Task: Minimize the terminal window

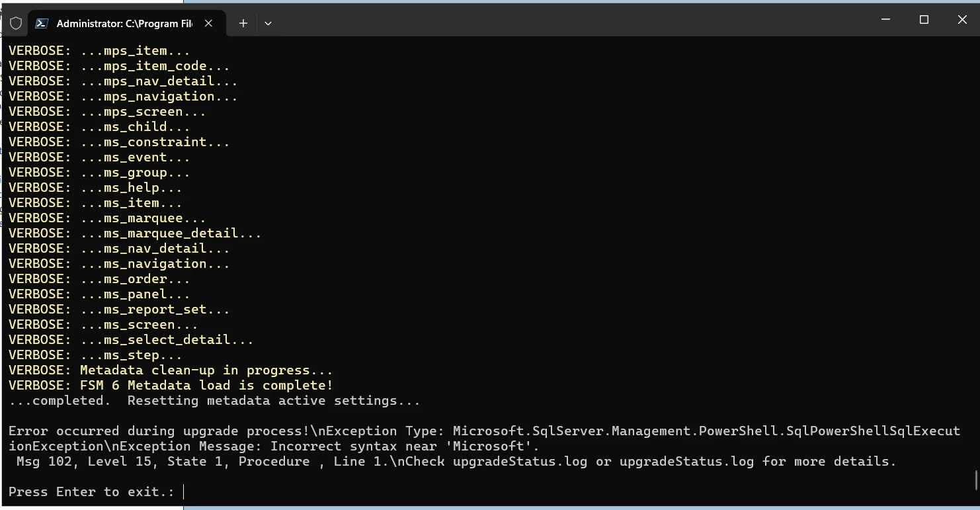Action: tap(886, 20)
